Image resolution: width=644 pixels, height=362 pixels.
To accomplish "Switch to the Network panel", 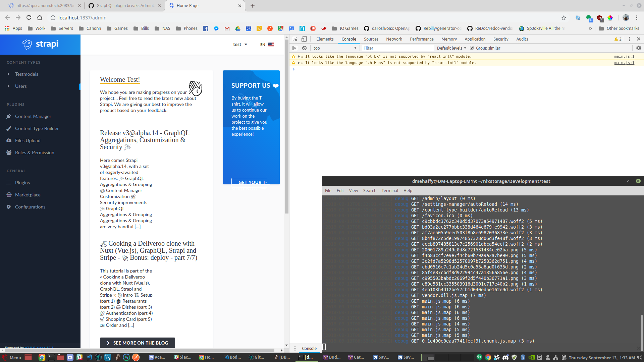I will 394,39.
